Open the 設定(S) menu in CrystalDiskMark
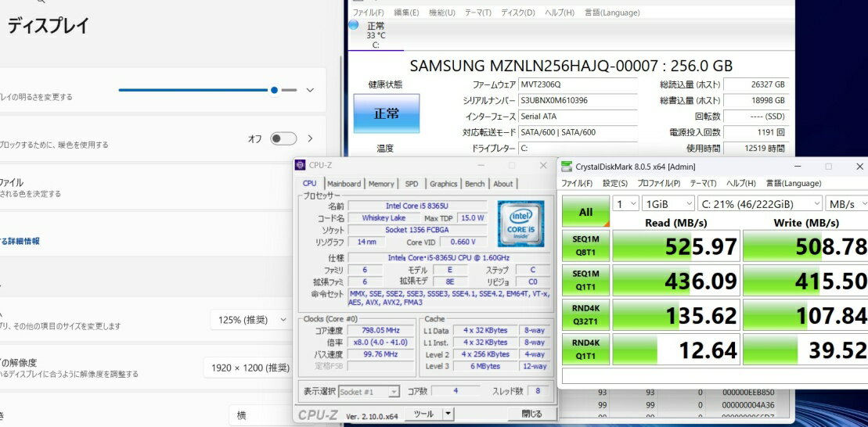 (614, 183)
